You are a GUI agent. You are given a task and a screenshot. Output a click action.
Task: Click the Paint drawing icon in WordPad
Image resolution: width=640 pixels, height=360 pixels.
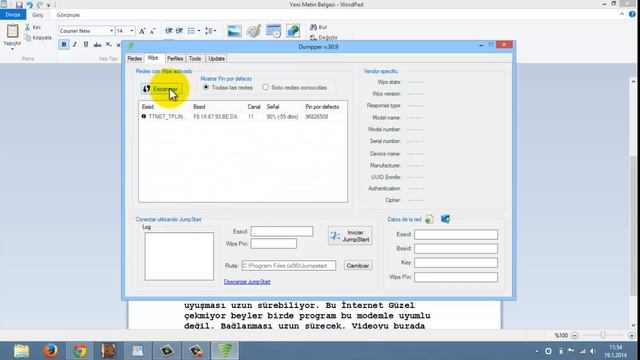coord(253,31)
